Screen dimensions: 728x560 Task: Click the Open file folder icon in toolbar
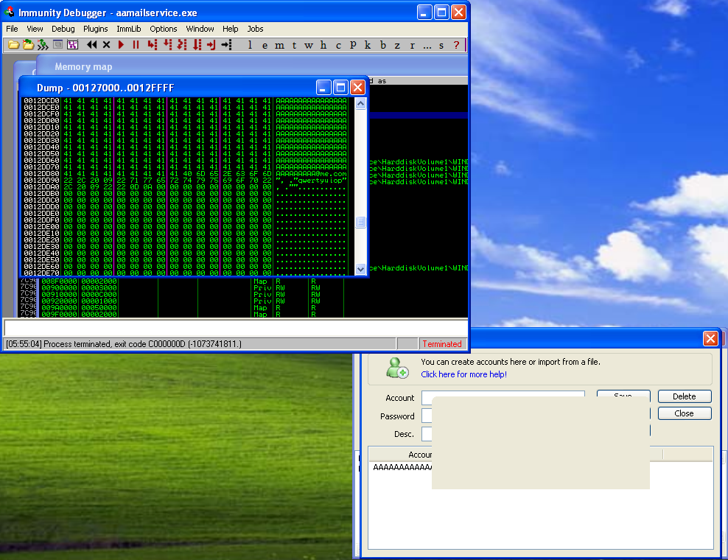click(13, 45)
